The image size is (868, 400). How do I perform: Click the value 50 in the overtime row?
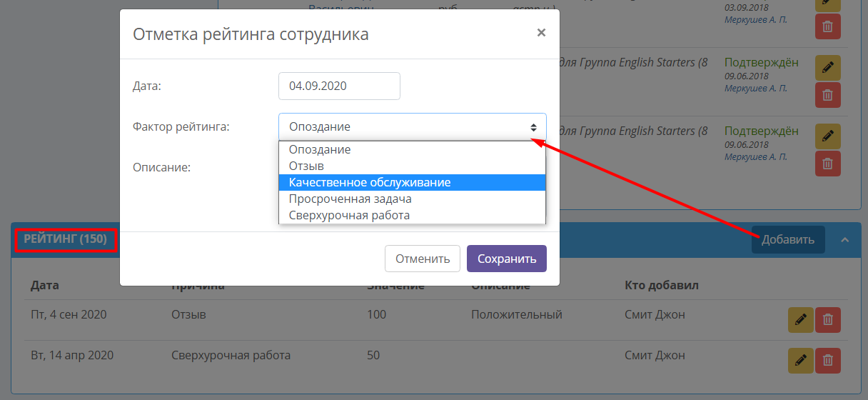[x=373, y=355]
